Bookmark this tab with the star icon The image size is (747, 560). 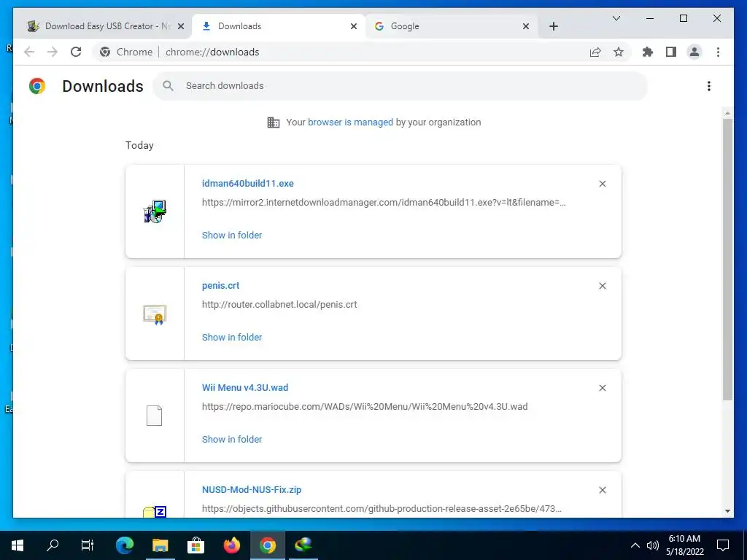pos(619,52)
